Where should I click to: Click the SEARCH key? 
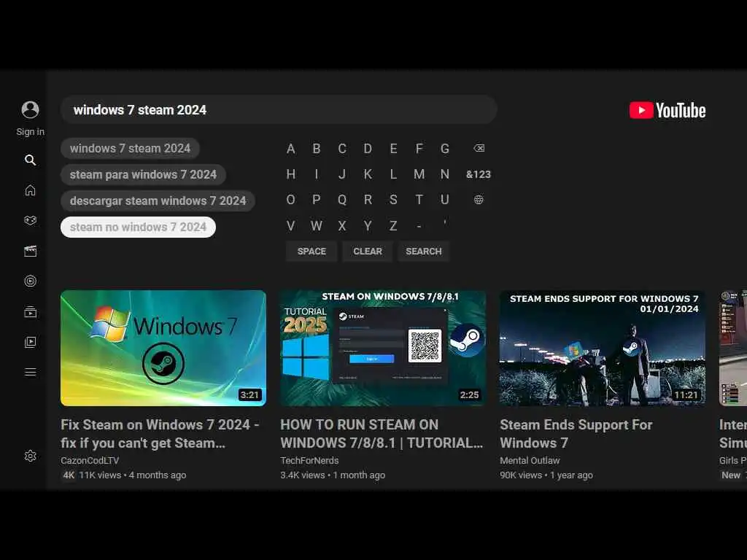(x=424, y=251)
